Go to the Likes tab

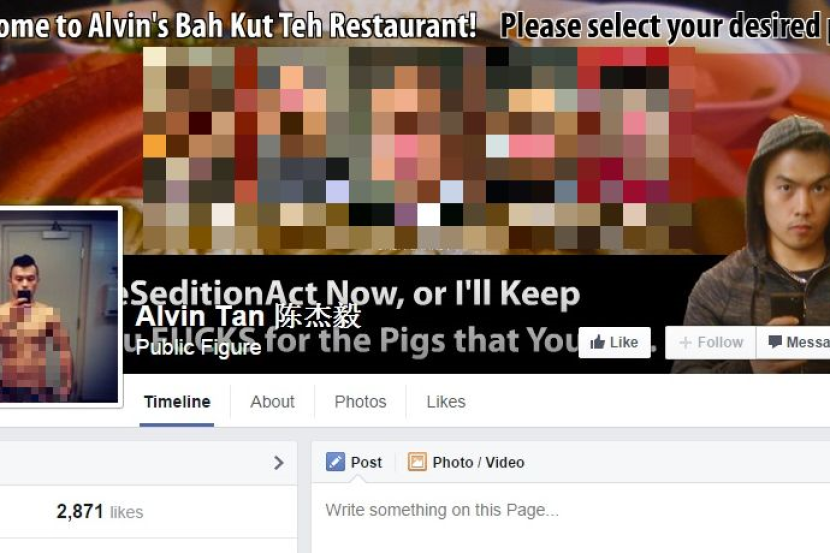[446, 402]
